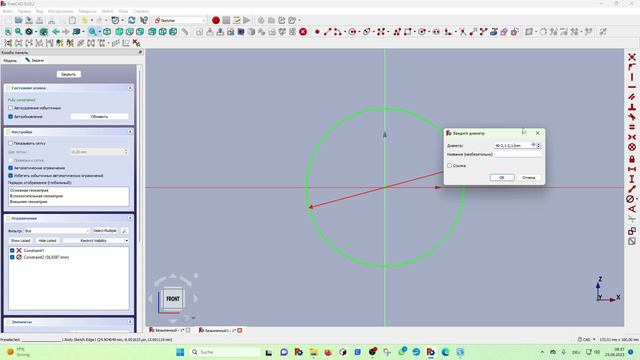640x360 pixels.
Task: Apply the Lock constraint padlock icon
Action: click(632, 159)
